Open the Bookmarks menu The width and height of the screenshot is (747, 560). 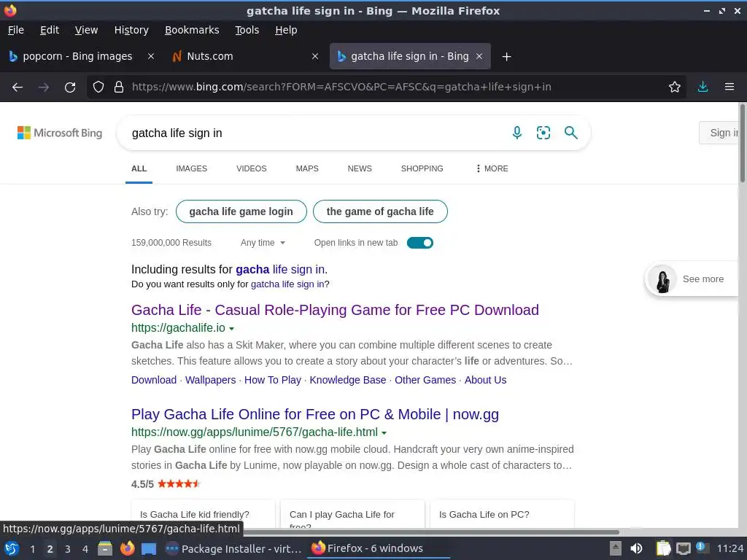[192, 30]
